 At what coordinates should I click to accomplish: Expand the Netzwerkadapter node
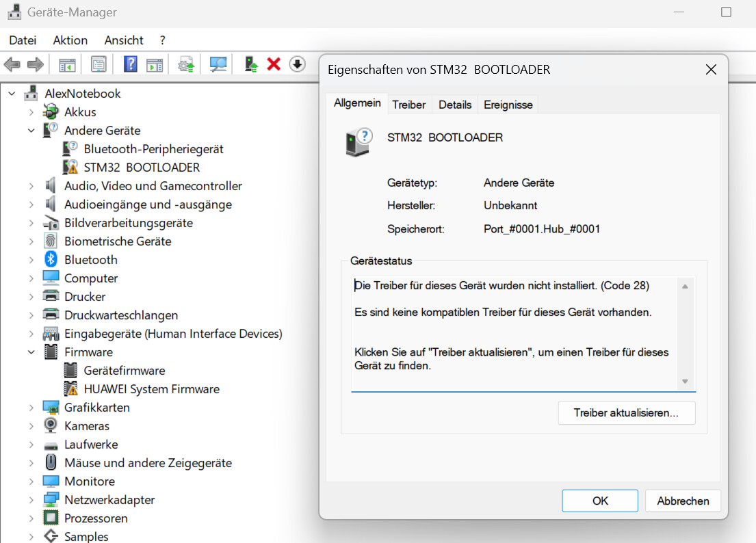(x=30, y=499)
